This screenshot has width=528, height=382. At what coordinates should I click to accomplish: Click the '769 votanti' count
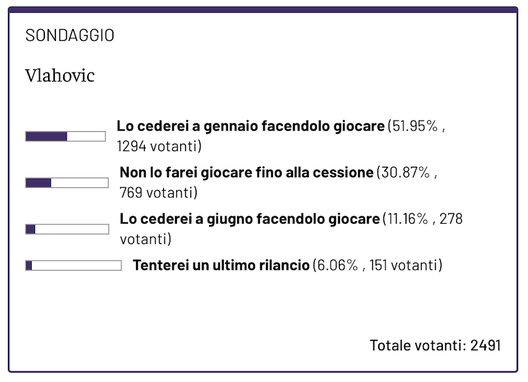click(159, 193)
